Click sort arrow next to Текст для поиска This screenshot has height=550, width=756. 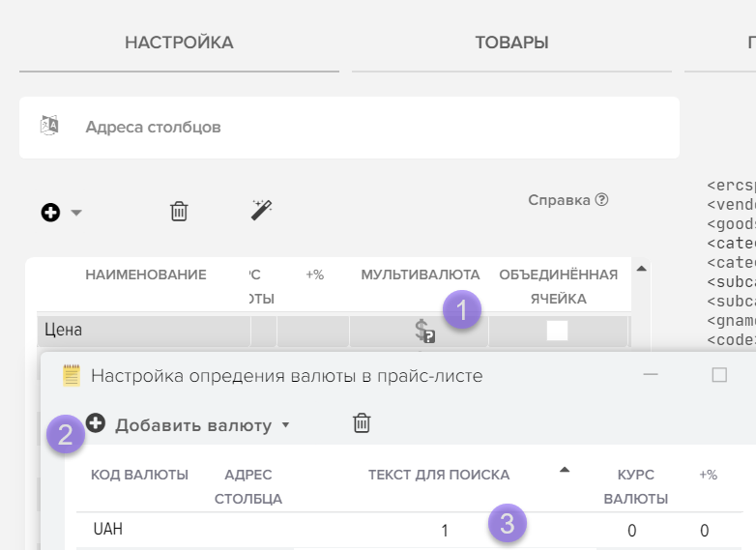pyautogui.click(x=565, y=470)
